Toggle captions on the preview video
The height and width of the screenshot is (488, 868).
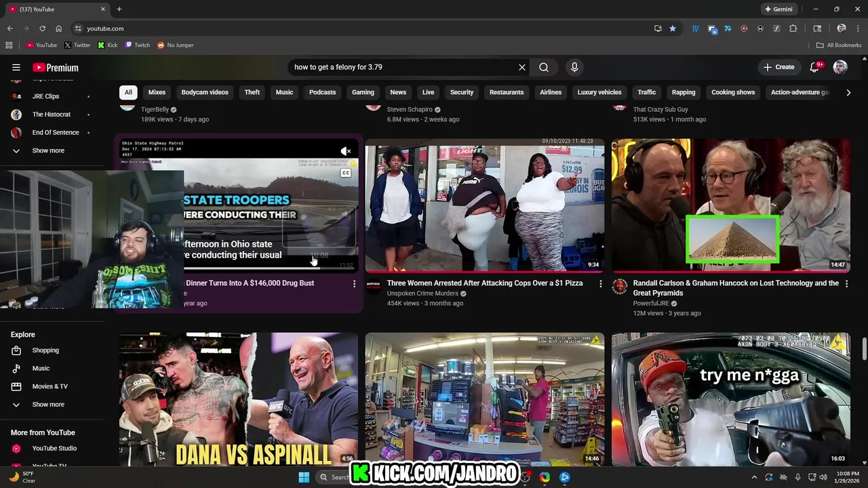[x=346, y=173]
